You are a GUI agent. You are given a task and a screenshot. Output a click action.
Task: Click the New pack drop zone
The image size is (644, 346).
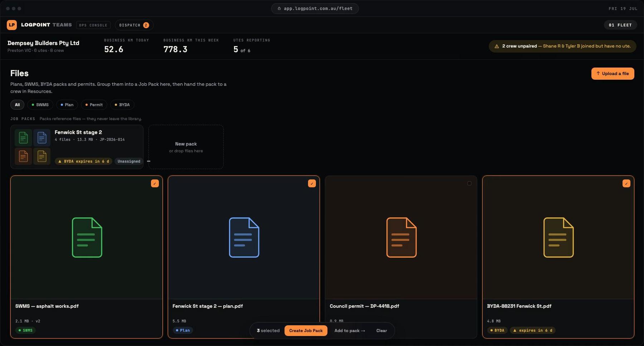click(186, 147)
